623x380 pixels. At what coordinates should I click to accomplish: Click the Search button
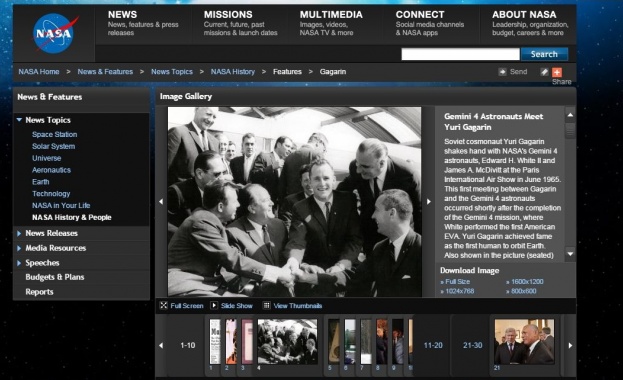coord(544,54)
